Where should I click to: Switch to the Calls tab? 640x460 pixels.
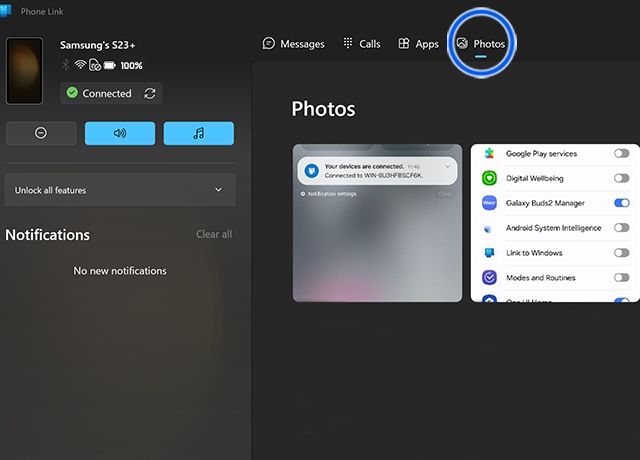pos(362,44)
